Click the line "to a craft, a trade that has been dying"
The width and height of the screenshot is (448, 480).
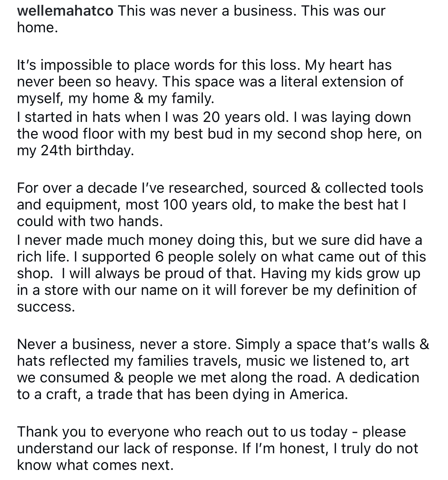click(x=182, y=394)
